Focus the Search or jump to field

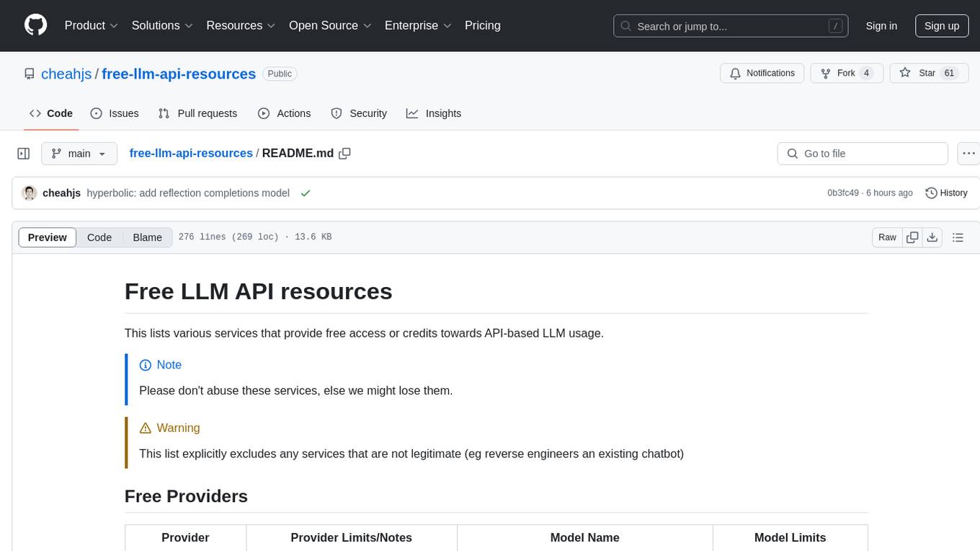pos(731,26)
